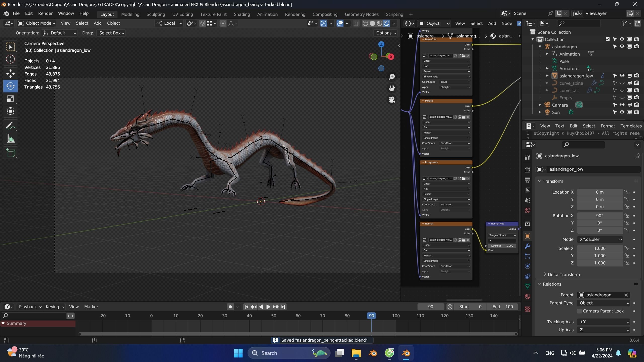Activate the Transform tool
Image resolution: width=644 pixels, height=362 pixels.
pyautogui.click(x=10, y=111)
